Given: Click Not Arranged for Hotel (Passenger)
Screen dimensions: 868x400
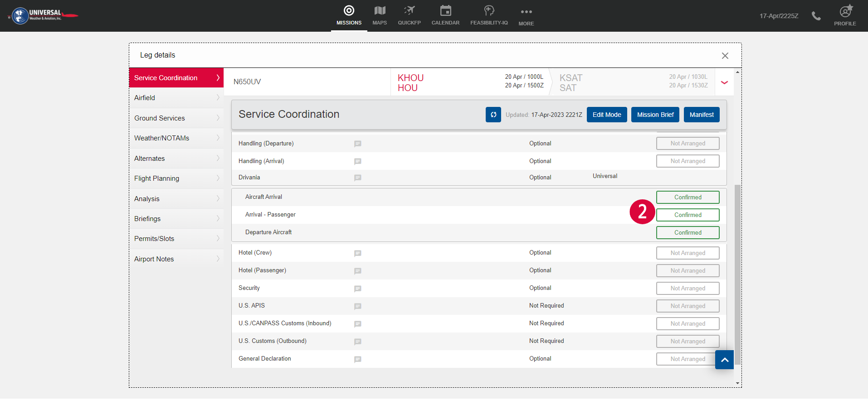Looking at the screenshot, I should pyautogui.click(x=688, y=271).
